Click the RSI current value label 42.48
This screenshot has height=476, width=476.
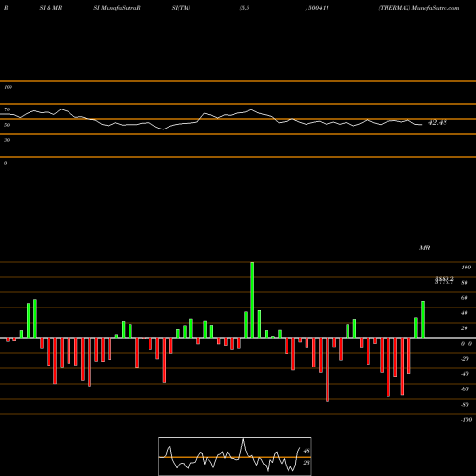pyautogui.click(x=438, y=122)
